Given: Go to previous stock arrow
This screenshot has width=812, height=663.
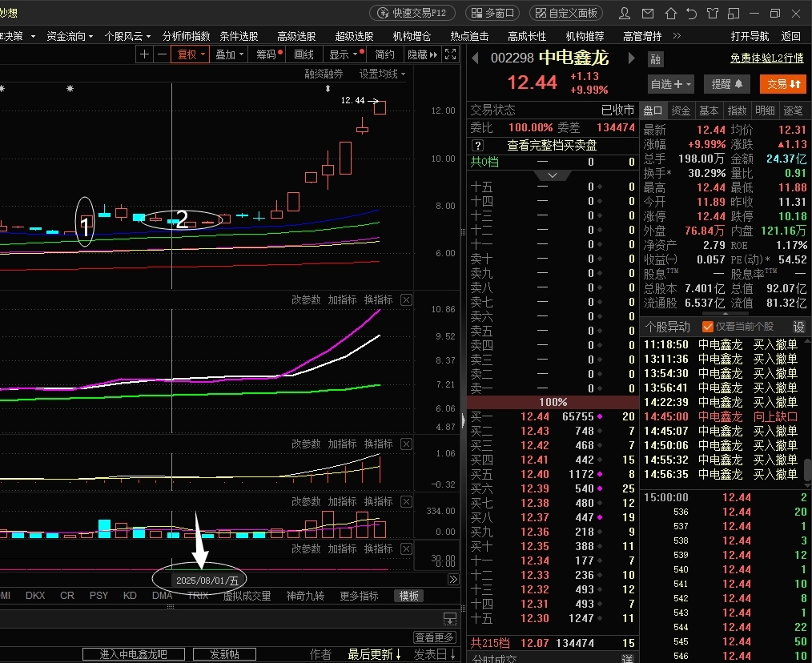Looking at the screenshot, I should 475,58.
